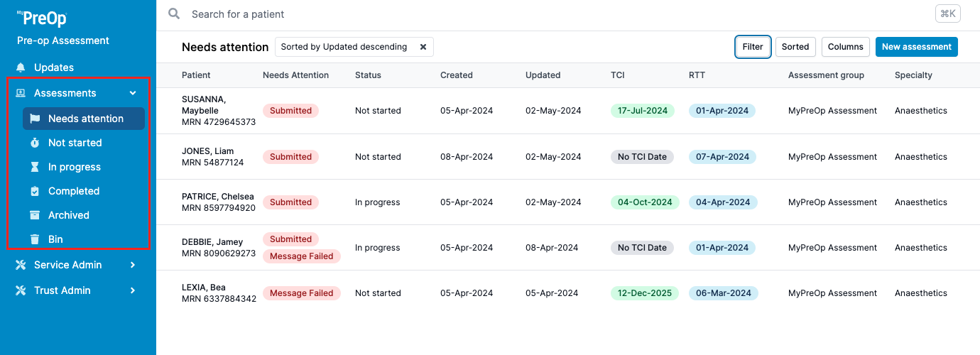Viewport: 980px width, 355px height.
Task: Expand the Trust Admin section
Action: click(x=133, y=290)
